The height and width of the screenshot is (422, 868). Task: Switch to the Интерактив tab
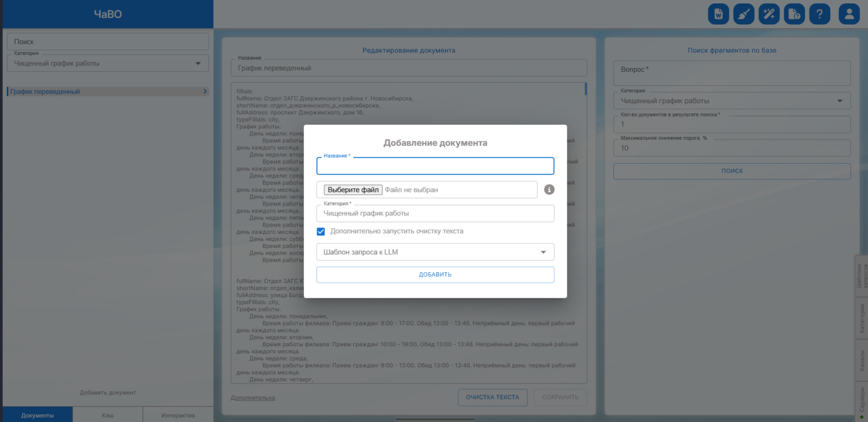pos(178,415)
